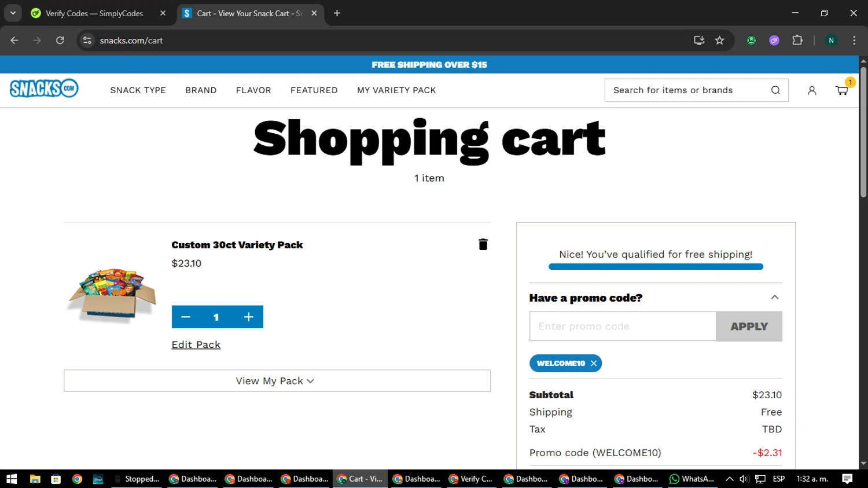The height and width of the screenshot is (488, 868).
Task: Open the BRAND menu
Action: pos(201,90)
